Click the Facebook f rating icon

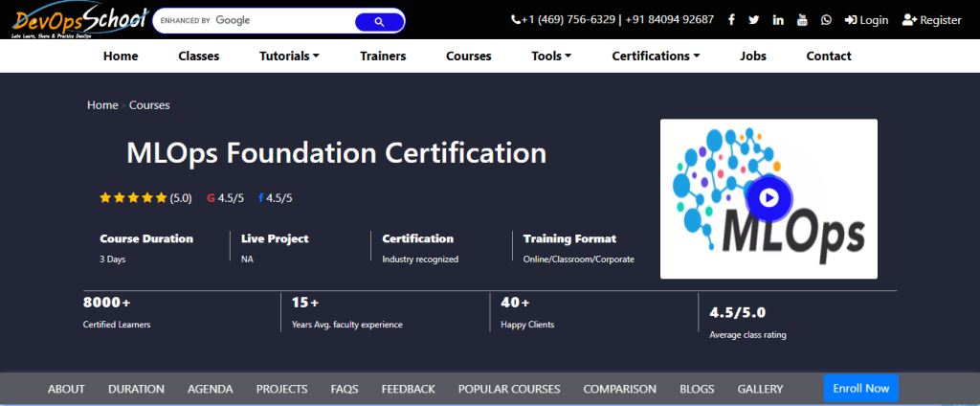260,198
